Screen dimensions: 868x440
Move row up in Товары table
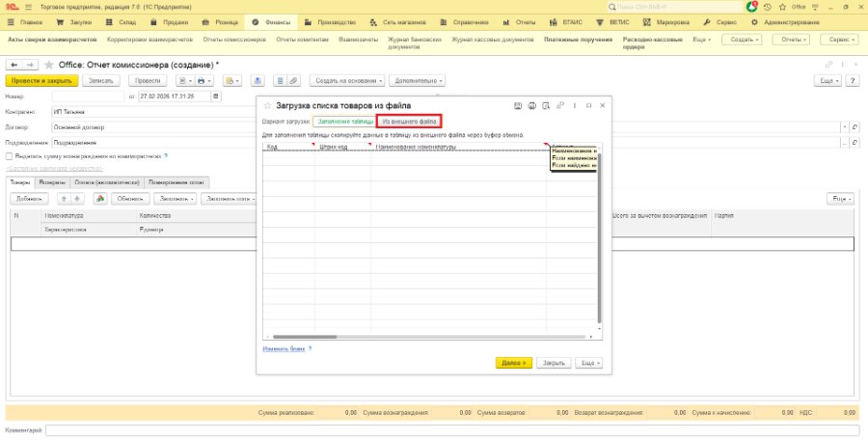pyautogui.click(x=64, y=199)
